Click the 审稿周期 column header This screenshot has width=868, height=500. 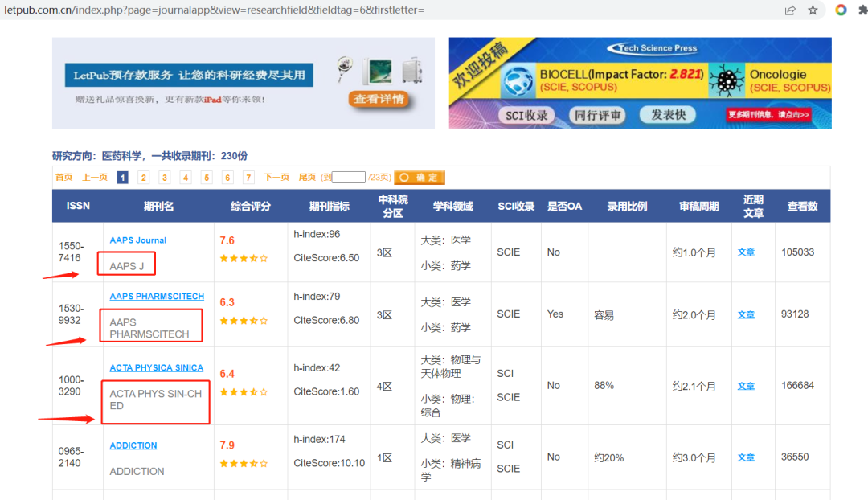[x=699, y=207]
